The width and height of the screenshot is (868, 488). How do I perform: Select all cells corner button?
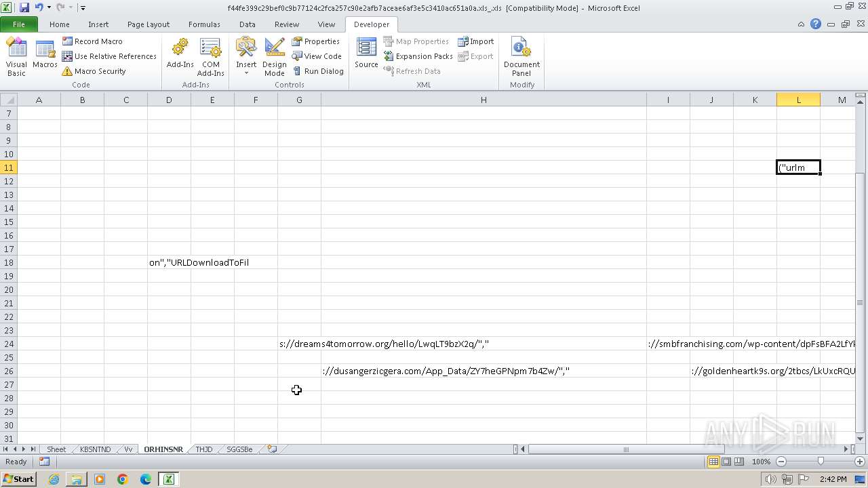click(x=8, y=100)
